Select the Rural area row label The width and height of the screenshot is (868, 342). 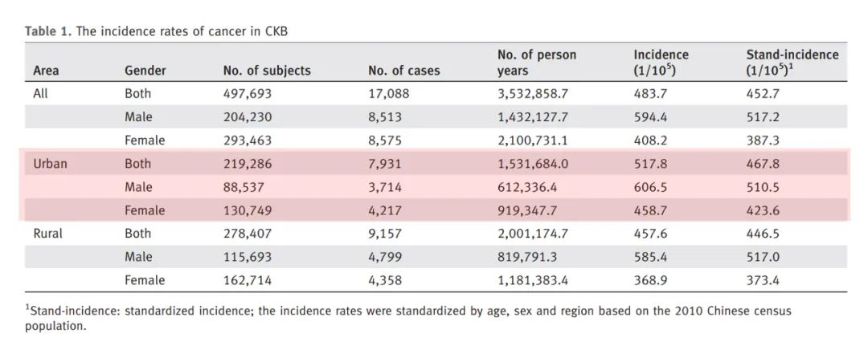pos(47,234)
